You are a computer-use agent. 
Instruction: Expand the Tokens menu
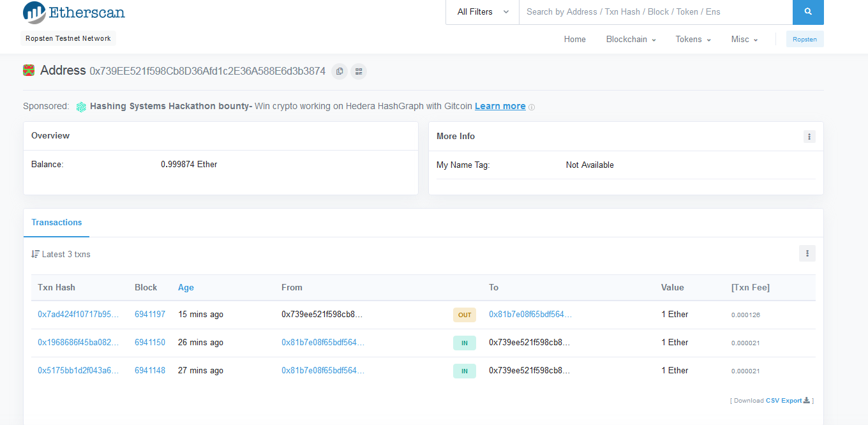tap(693, 40)
